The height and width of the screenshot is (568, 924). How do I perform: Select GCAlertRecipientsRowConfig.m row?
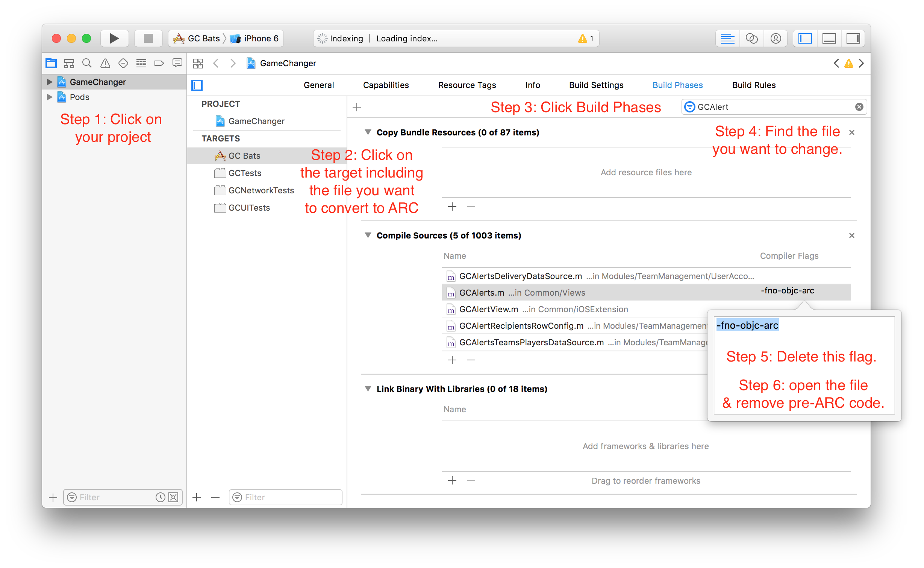coord(575,326)
